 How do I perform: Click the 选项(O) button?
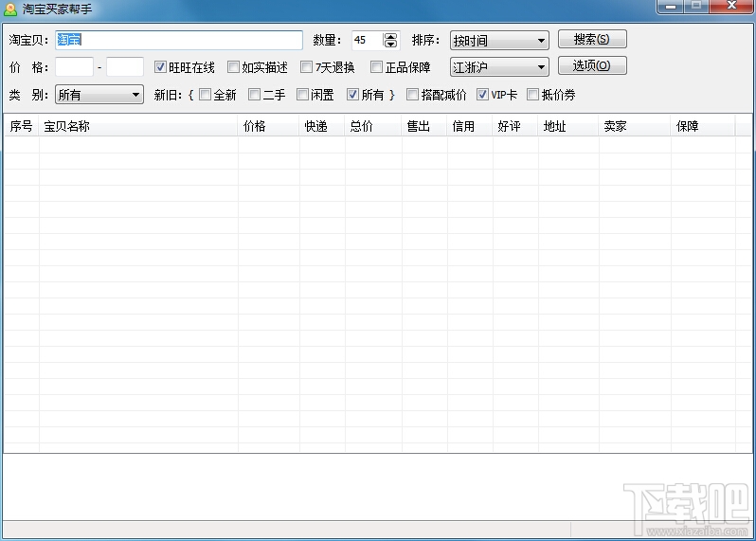tap(592, 65)
